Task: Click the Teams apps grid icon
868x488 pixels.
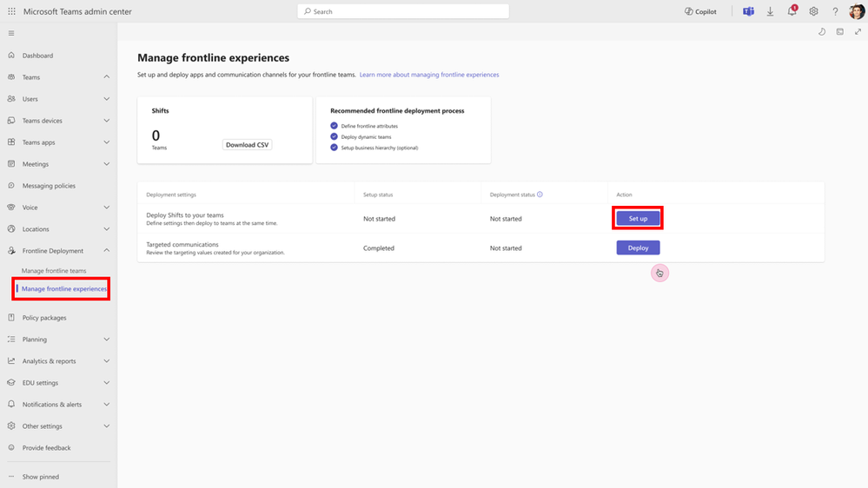Action: tap(11, 142)
